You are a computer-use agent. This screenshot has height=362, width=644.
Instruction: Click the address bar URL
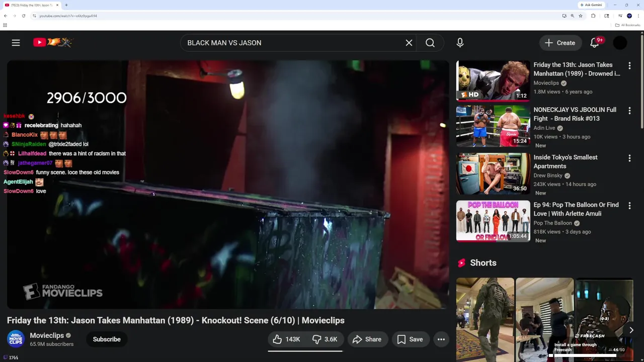pos(68,16)
